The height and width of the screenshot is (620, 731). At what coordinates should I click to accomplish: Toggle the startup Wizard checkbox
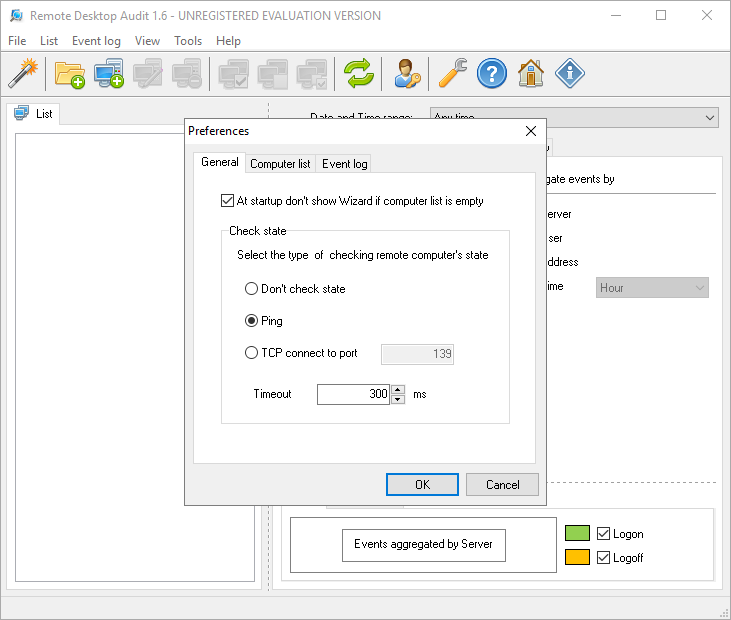(x=227, y=201)
